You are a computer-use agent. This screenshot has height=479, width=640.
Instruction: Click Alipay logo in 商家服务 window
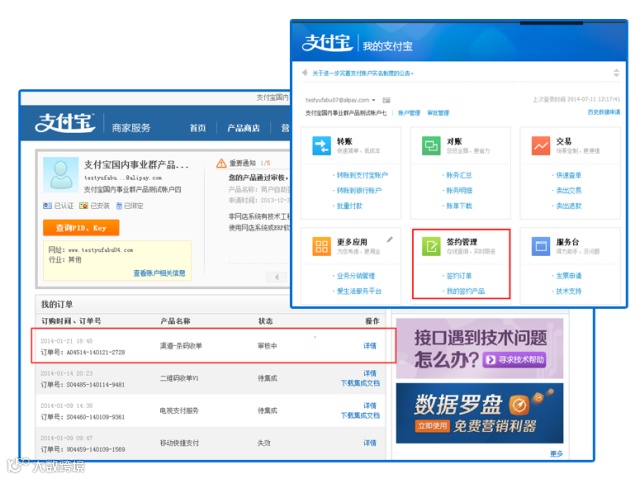point(65,123)
